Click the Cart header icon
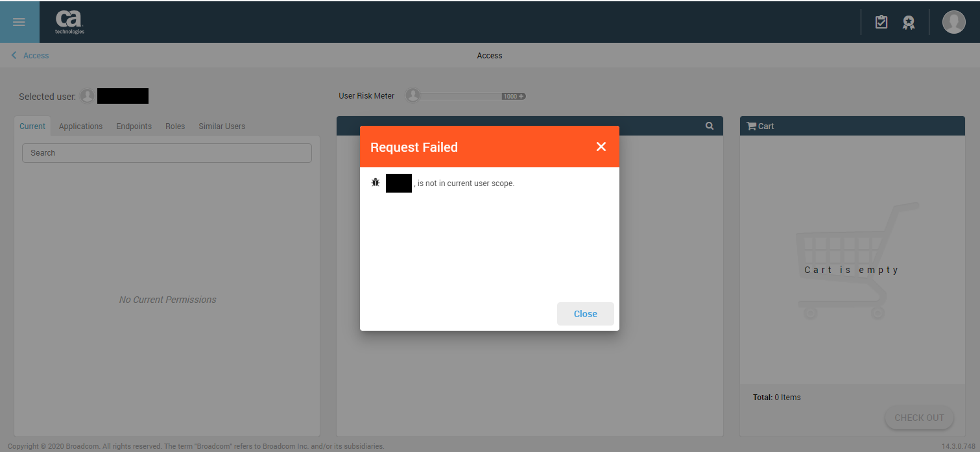The height and width of the screenshot is (452, 980). pos(752,126)
